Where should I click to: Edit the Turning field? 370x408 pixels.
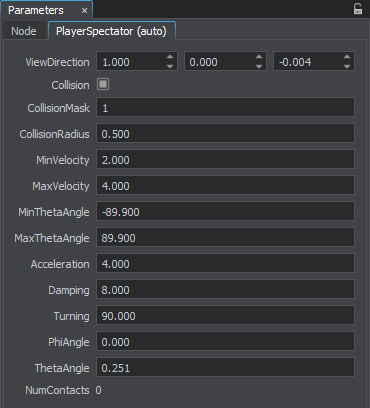point(225,315)
